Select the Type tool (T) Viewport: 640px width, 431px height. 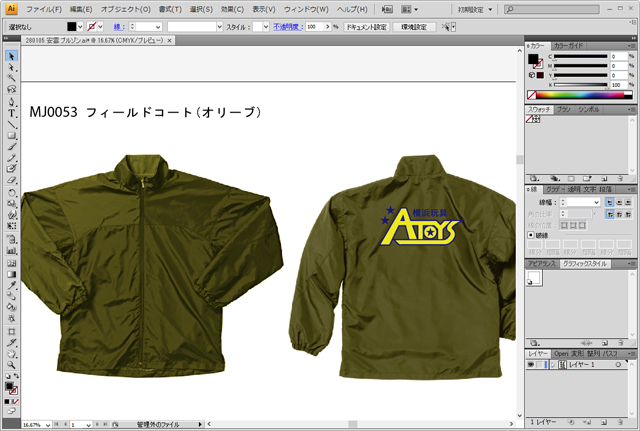pyautogui.click(x=11, y=113)
